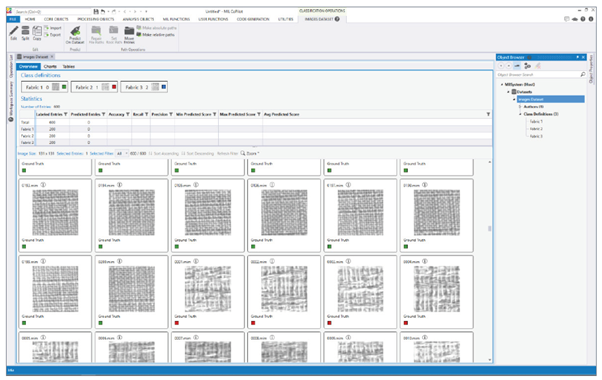Click the Export button in Edit group

pos(53,35)
